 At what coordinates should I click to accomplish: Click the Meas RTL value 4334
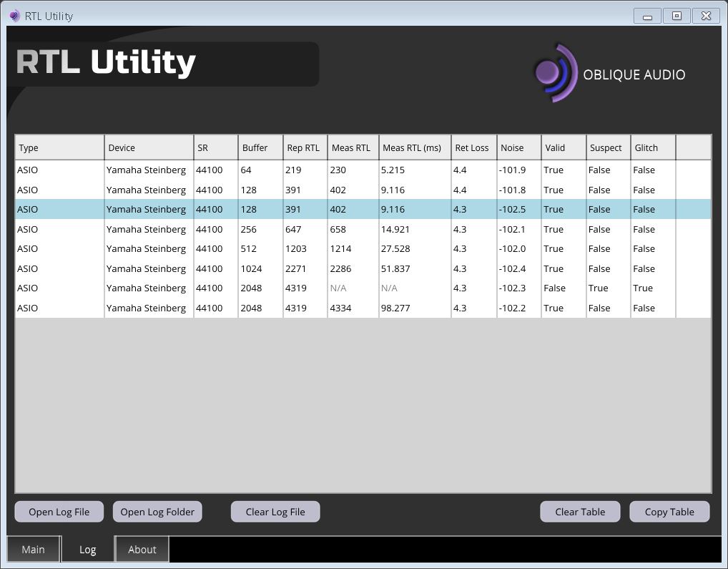(x=340, y=308)
